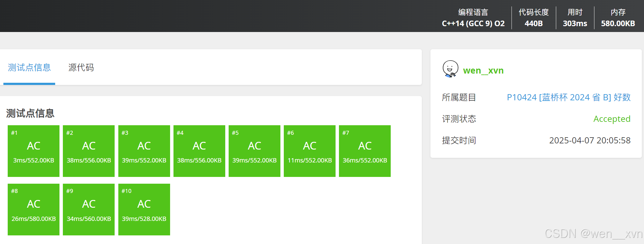Click the 编程语言 header label
This screenshot has height=244, width=644.
click(473, 12)
